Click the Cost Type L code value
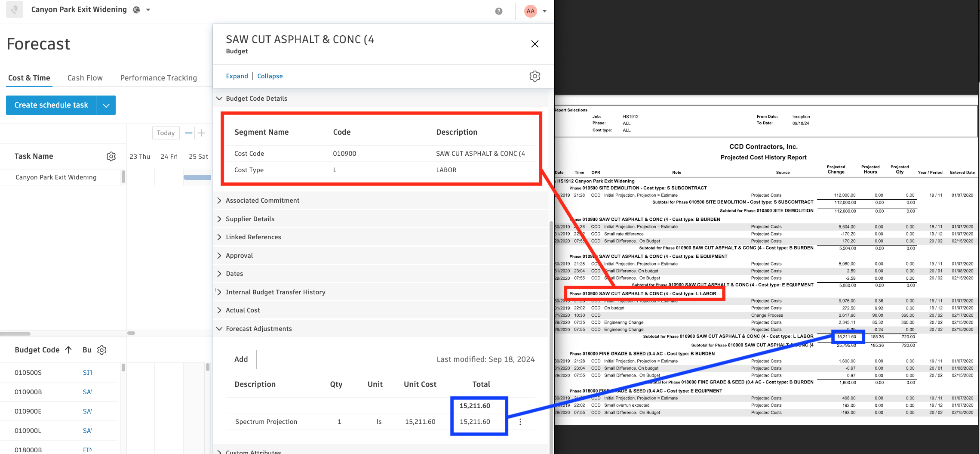980x454 pixels. pyautogui.click(x=335, y=170)
